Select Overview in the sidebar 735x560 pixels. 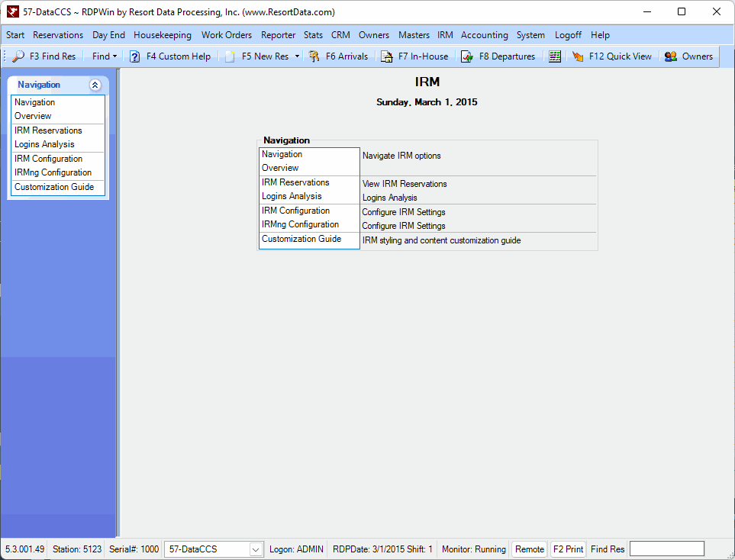tap(33, 116)
